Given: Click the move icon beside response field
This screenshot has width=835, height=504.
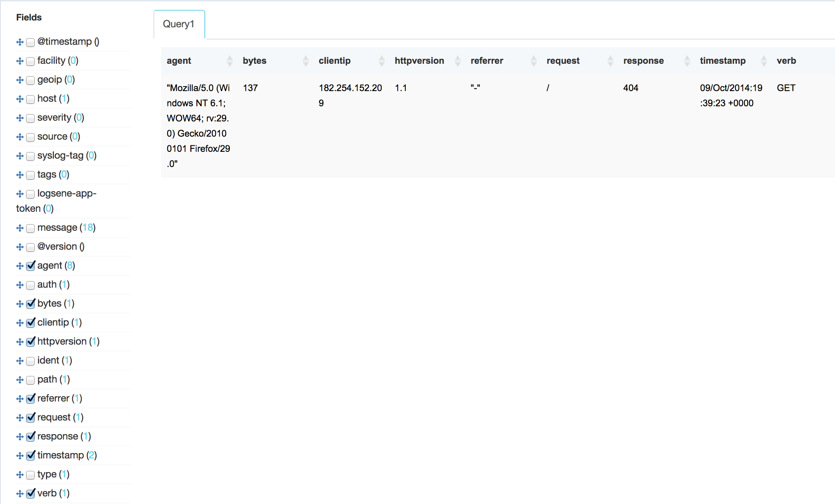Looking at the screenshot, I should point(20,436).
